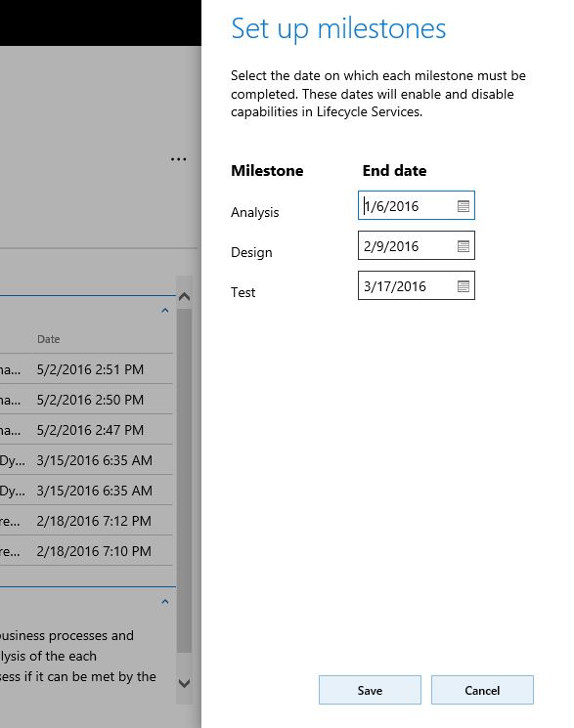This screenshot has height=728, width=574.
Task: Cancel the milestone setup
Action: point(482,690)
